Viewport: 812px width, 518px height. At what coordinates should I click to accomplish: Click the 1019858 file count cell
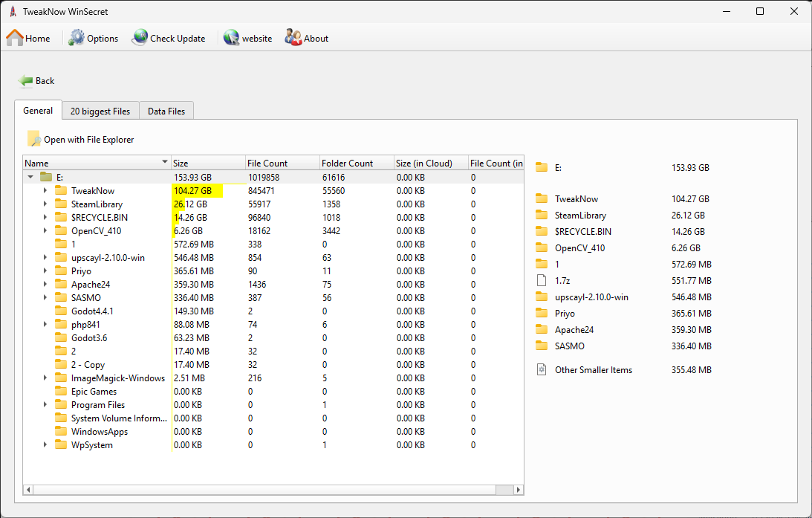click(264, 177)
